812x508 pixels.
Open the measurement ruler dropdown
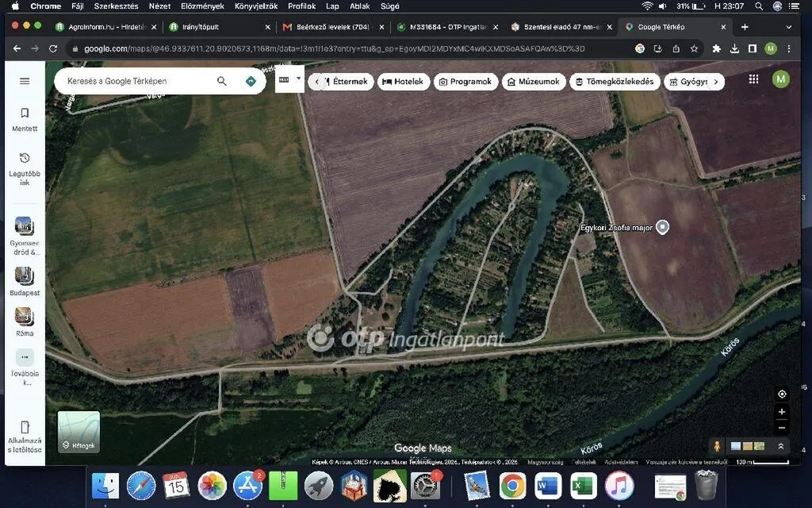tap(289, 79)
